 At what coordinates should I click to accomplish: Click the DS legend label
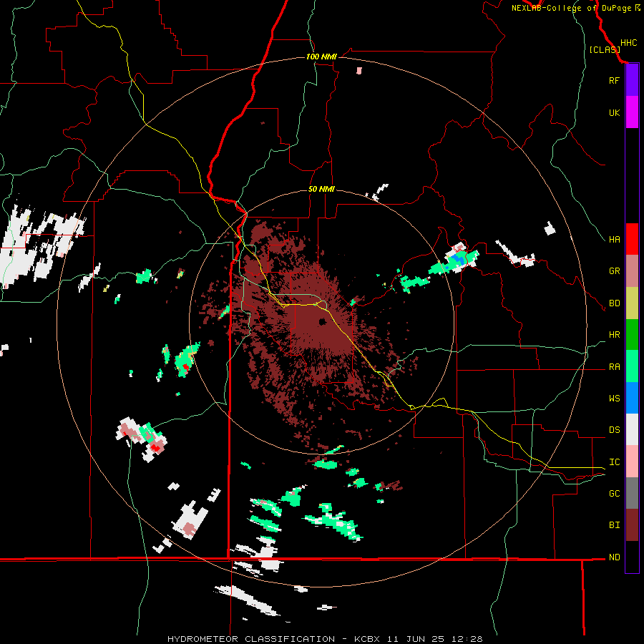[614, 429]
